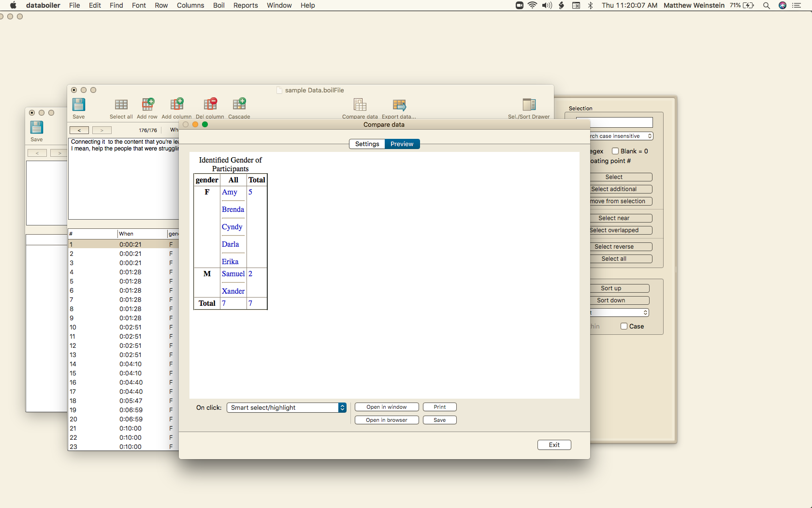Open the sort type dropdown below Sort down

[x=620, y=313]
